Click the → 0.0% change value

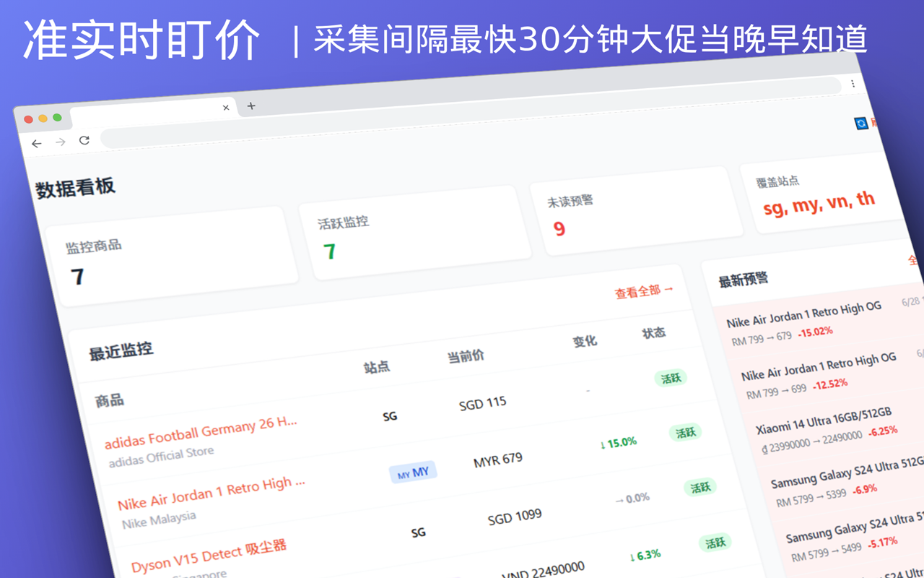click(x=632, y=499)
